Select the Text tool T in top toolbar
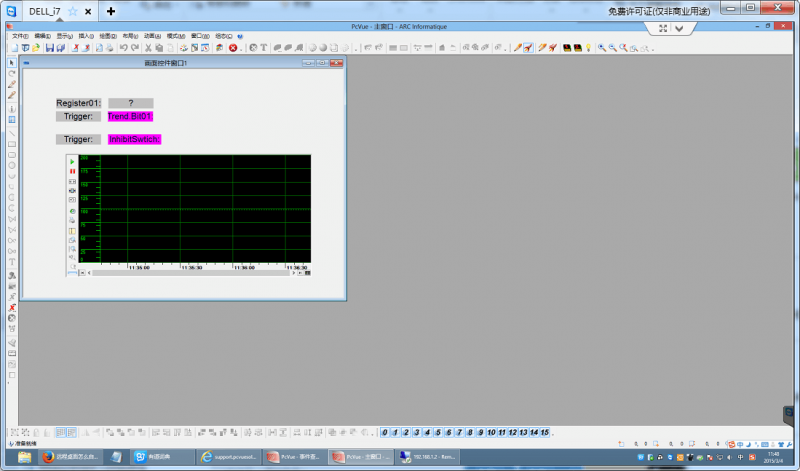The image size is (800, 471). coord(264,48)
